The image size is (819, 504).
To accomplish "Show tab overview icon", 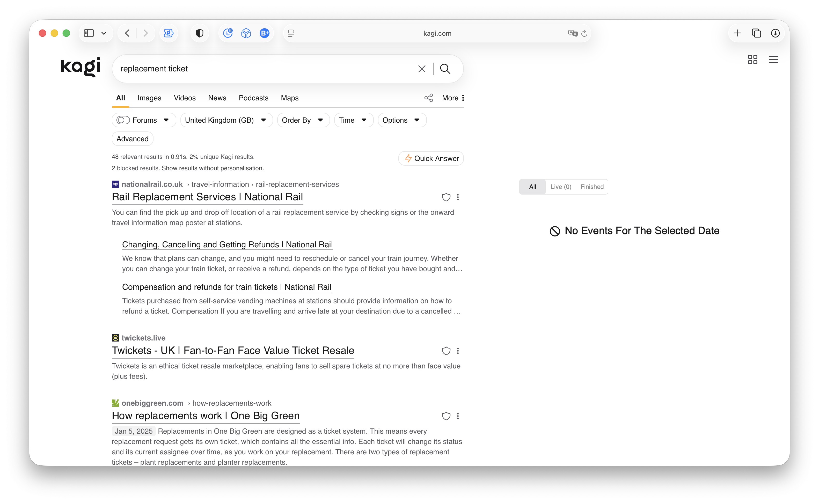I will pos(756,33).
